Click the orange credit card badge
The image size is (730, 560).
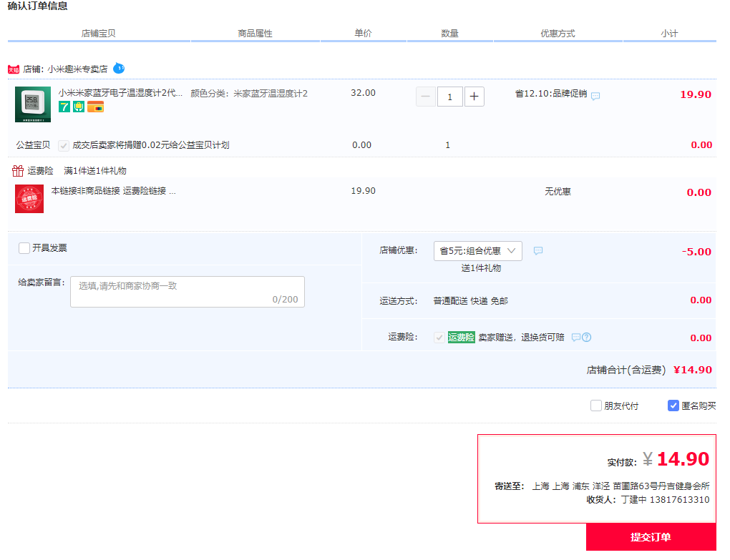[95, 107]
